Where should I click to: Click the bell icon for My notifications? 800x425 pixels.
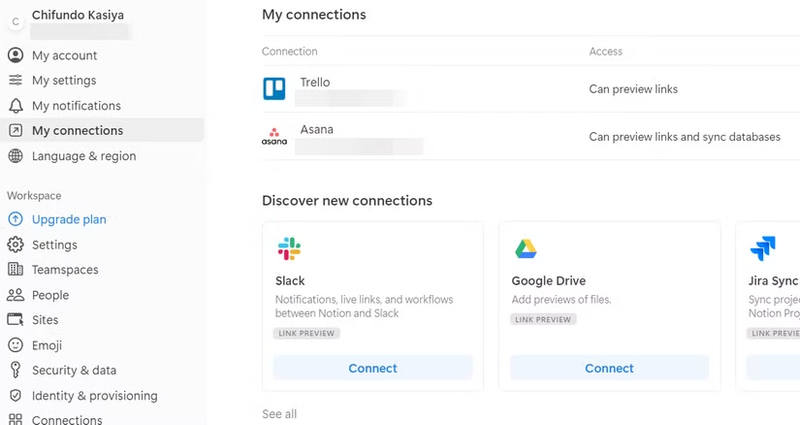[x=15, y=106]
